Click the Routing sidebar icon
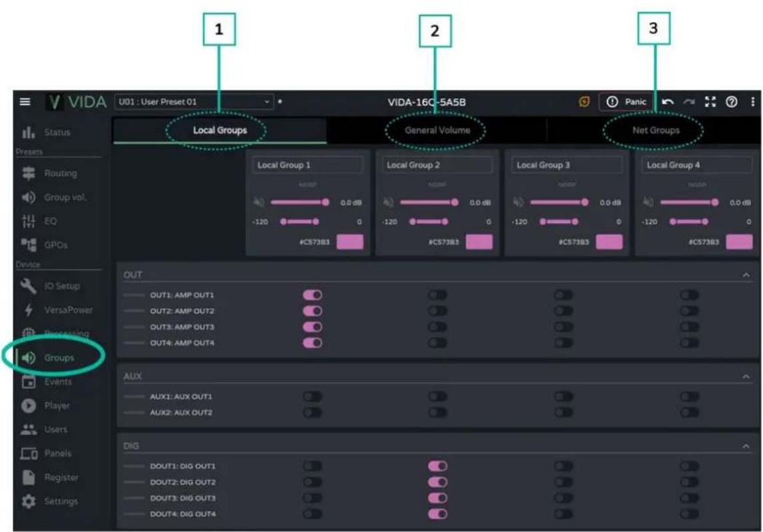763x532 pixels. (x=29, y=173)
